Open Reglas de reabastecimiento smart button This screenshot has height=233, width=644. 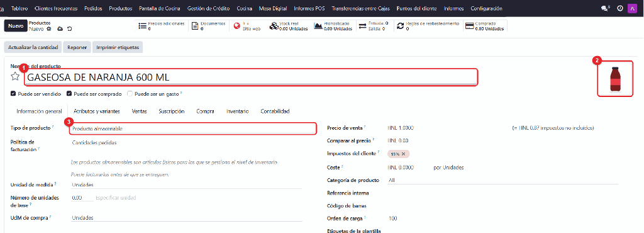tap(428, 26)
